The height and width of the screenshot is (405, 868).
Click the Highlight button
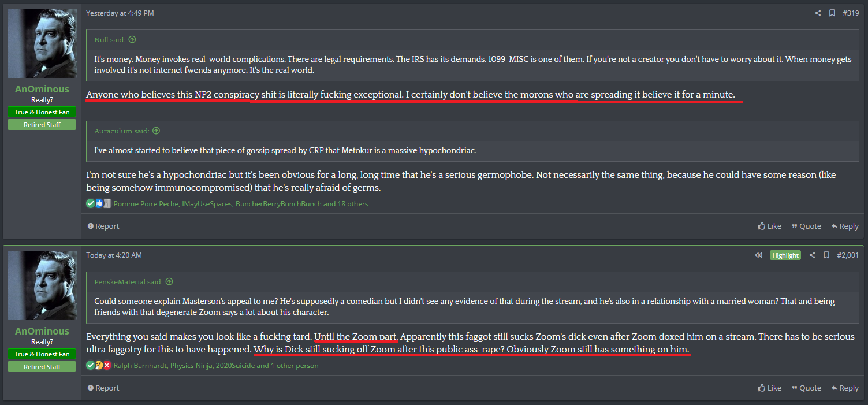tap(785, 255)
